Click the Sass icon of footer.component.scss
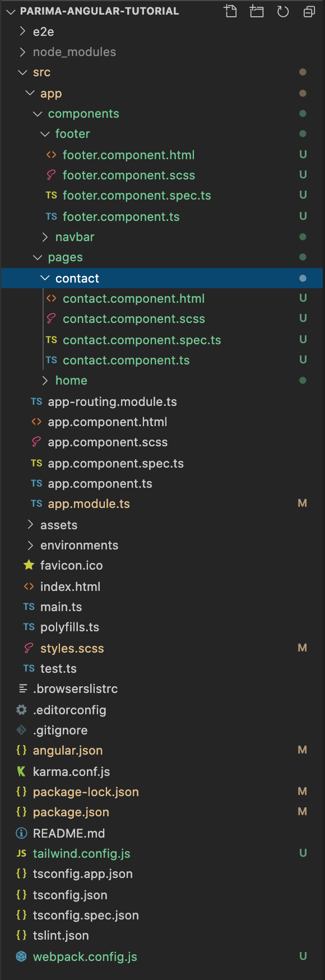 click(x=51, y=175)
